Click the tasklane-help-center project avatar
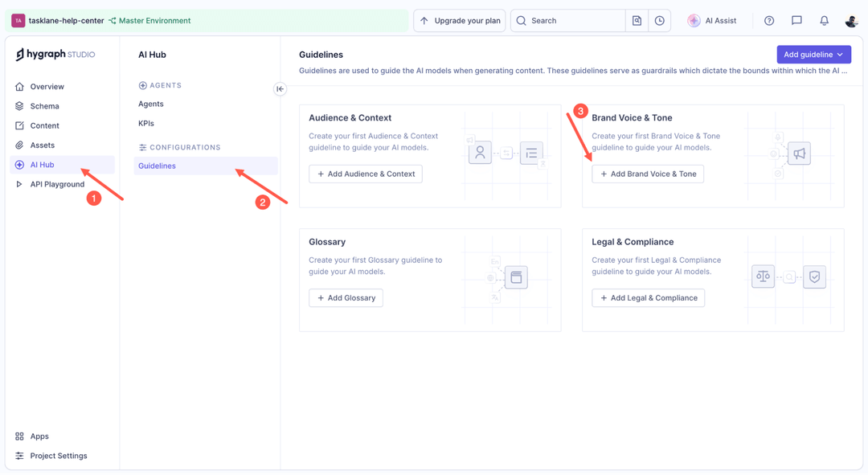868x475 pixels. pyautogui.click(x=18, y=20)
